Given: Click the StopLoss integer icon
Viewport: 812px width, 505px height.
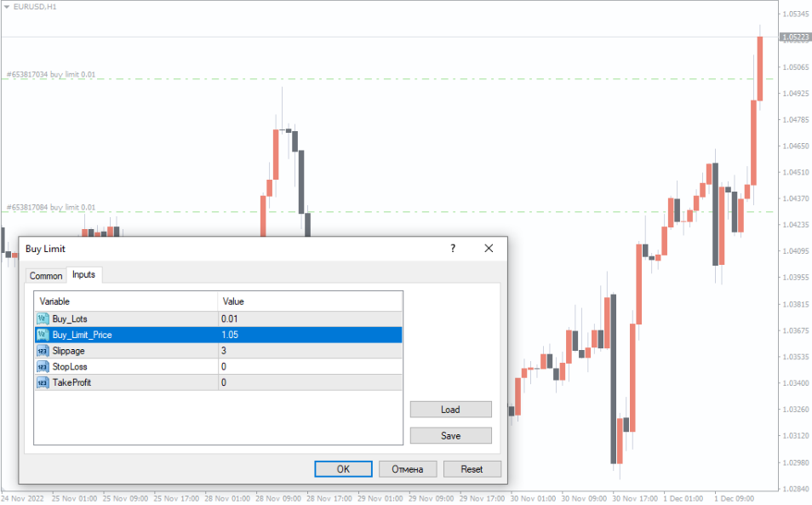Looking at the screenshot, I should point(43,367).
